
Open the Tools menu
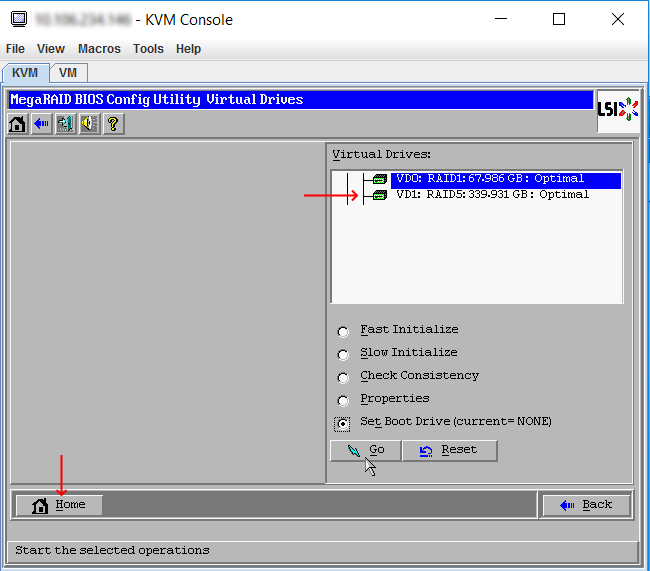click(148, 49)
